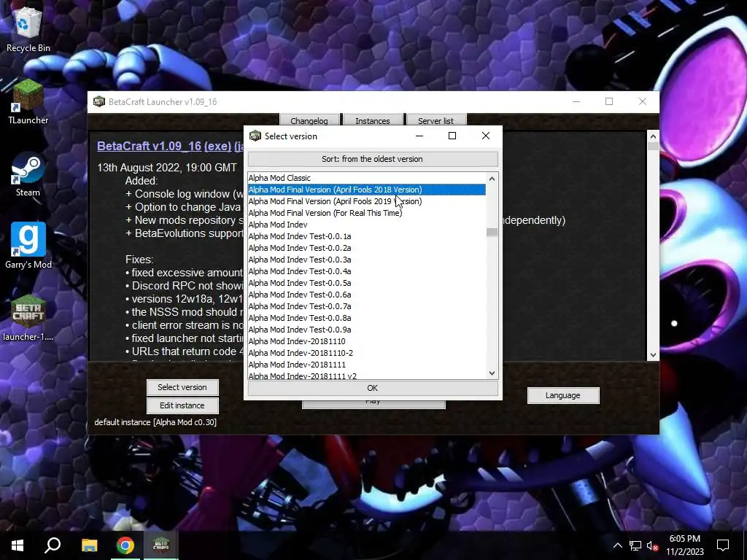Select the TLauncher desktop icon
Image resolution: width=747 pixels, height=560 pixels.
28,102
